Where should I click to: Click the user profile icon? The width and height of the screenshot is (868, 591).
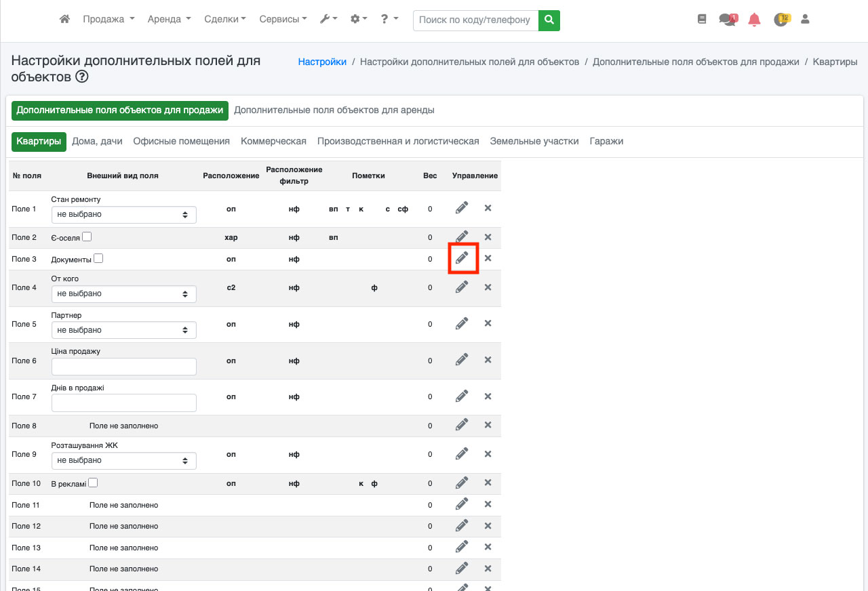[x=805, y=20]
